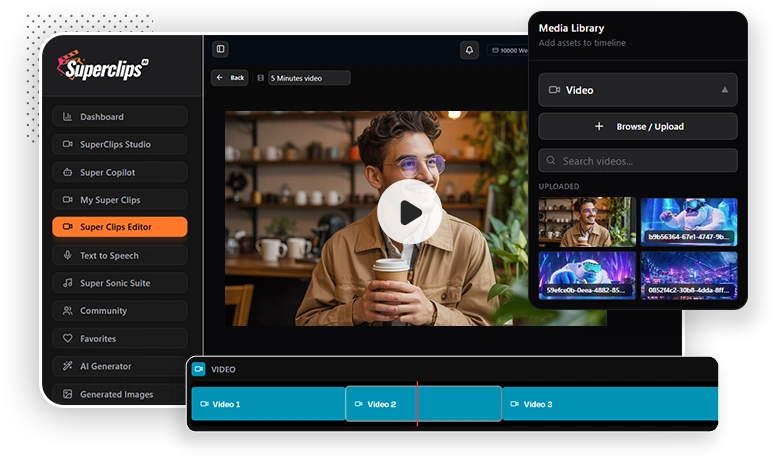Select the Super Clips Editor item
The image size is (775, 457).
120,227
